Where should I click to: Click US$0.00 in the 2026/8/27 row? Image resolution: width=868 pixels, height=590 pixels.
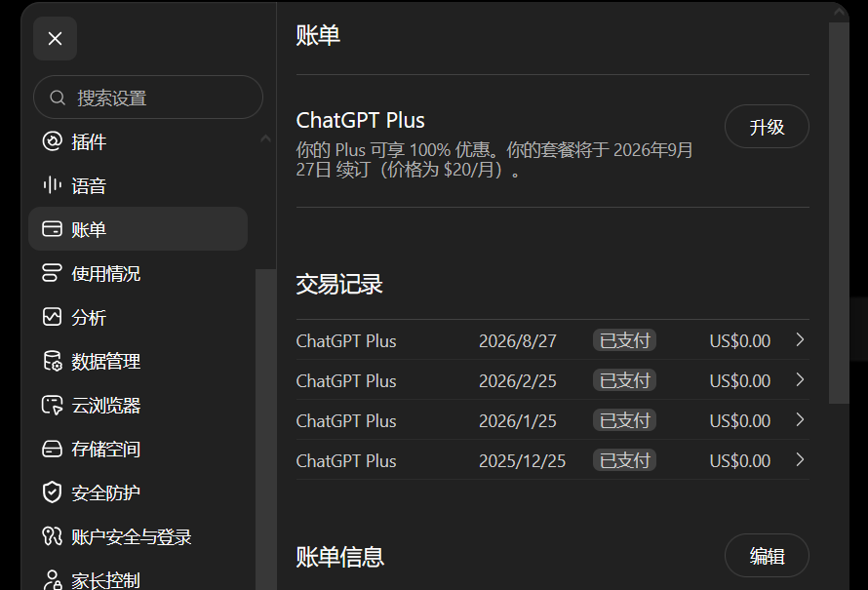pyautogui.click(x=740, y=341)
